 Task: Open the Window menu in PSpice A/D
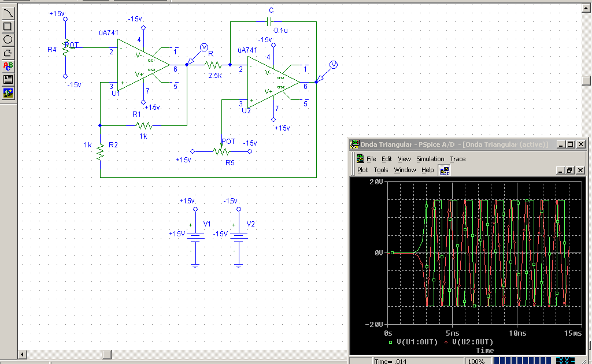(405, 170)
